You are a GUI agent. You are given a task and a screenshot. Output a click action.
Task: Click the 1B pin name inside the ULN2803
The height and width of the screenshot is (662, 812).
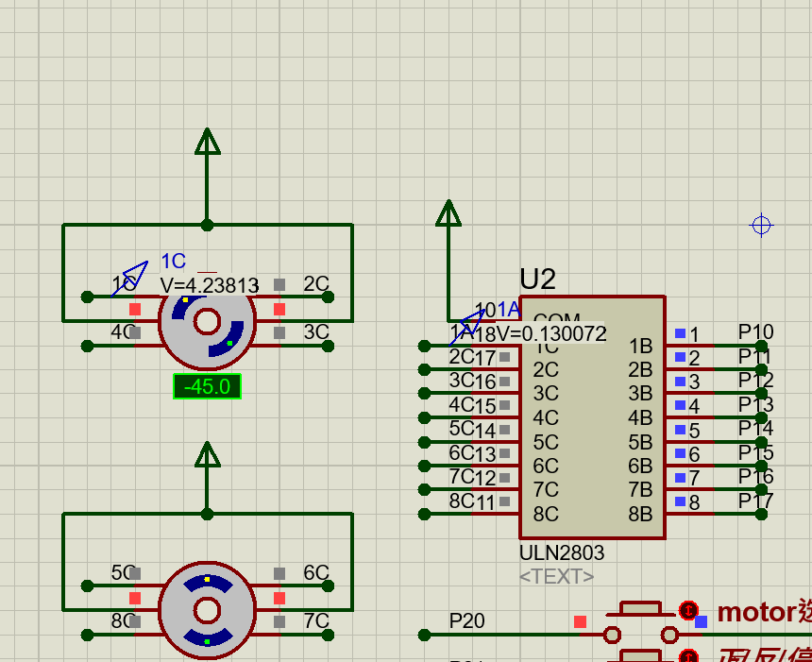tap(640, 346)
